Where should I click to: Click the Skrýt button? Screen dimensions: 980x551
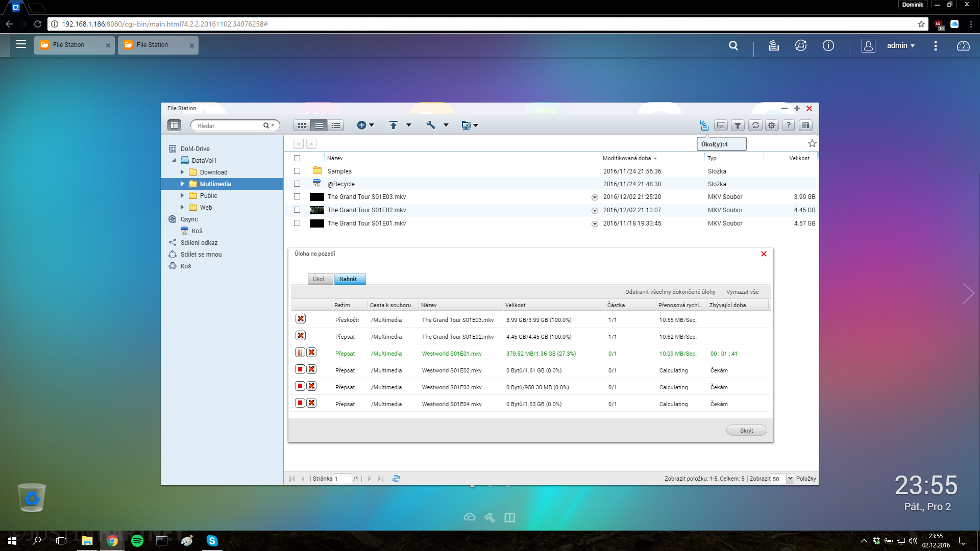pyautogui.click(x=746, y=431)
